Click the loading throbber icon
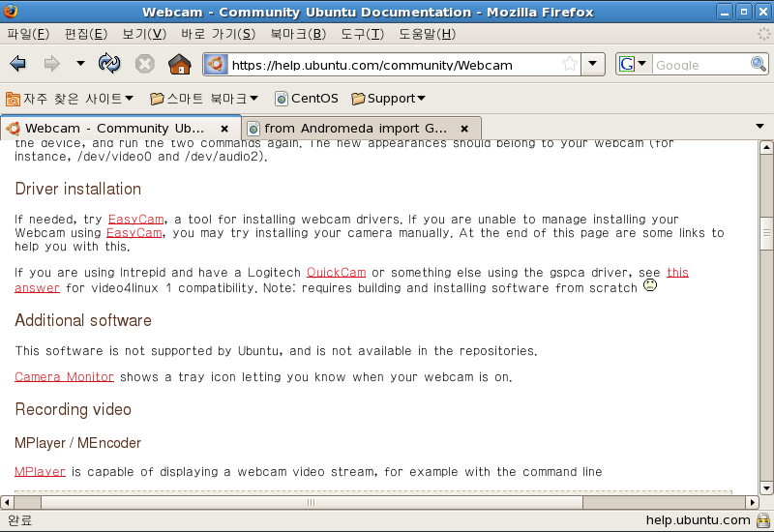Viewport: 774px width, 532px height. pos(763,34)
